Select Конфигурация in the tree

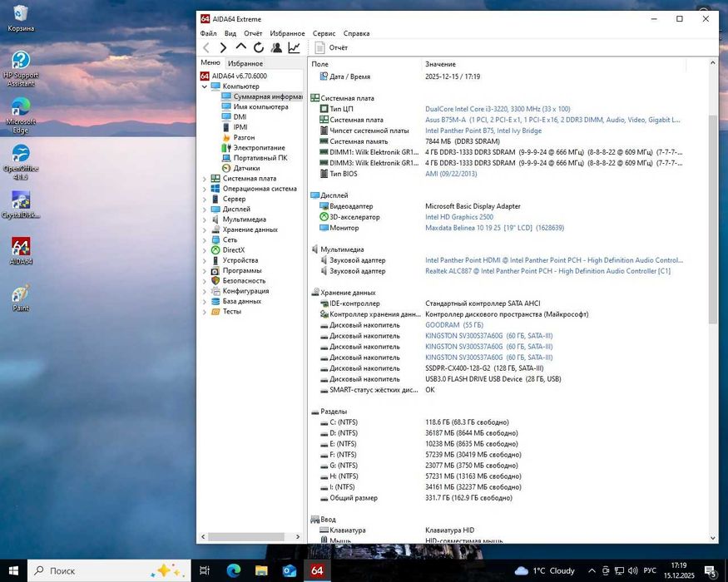point(245,291)
